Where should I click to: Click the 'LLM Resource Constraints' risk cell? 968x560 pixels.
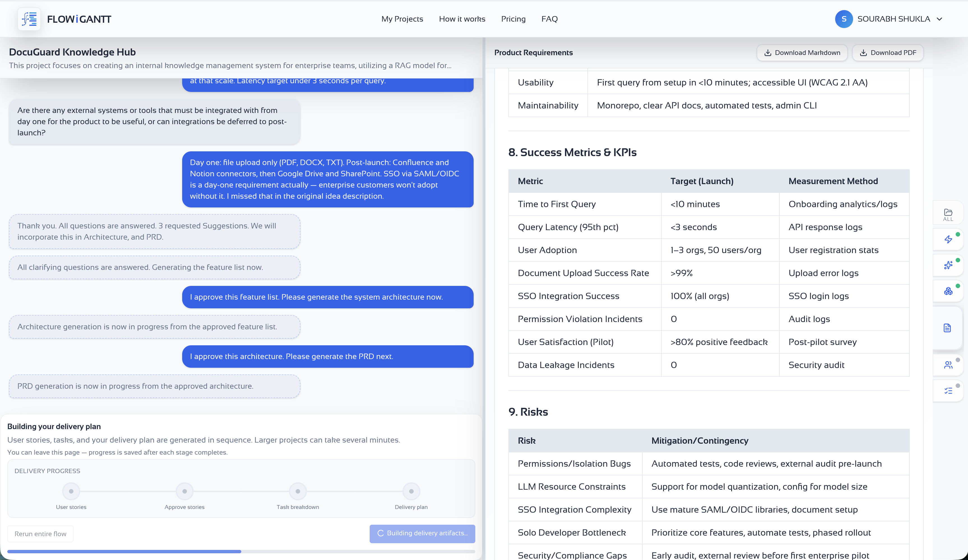575,487
